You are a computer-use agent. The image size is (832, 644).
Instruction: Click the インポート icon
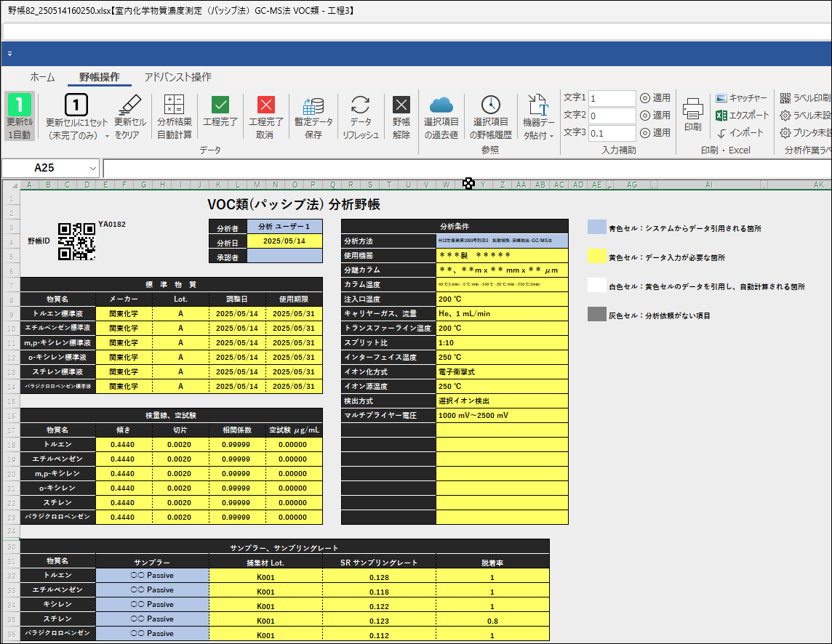click(x=721, y=132)
